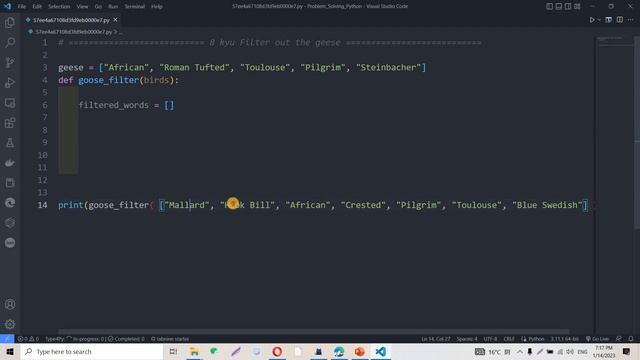Click the Type here to search box
The height and width of the screenshot is (360, 640).
92,351
